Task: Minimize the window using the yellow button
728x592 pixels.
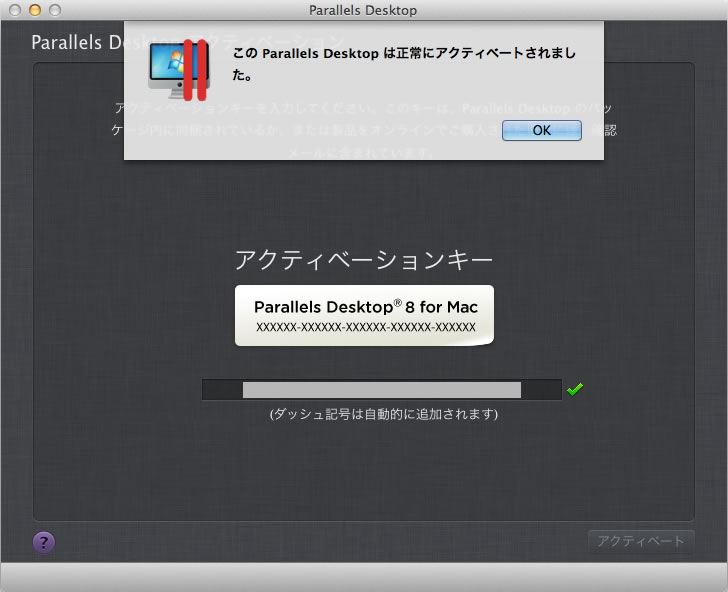Action: tap(35, 10)
